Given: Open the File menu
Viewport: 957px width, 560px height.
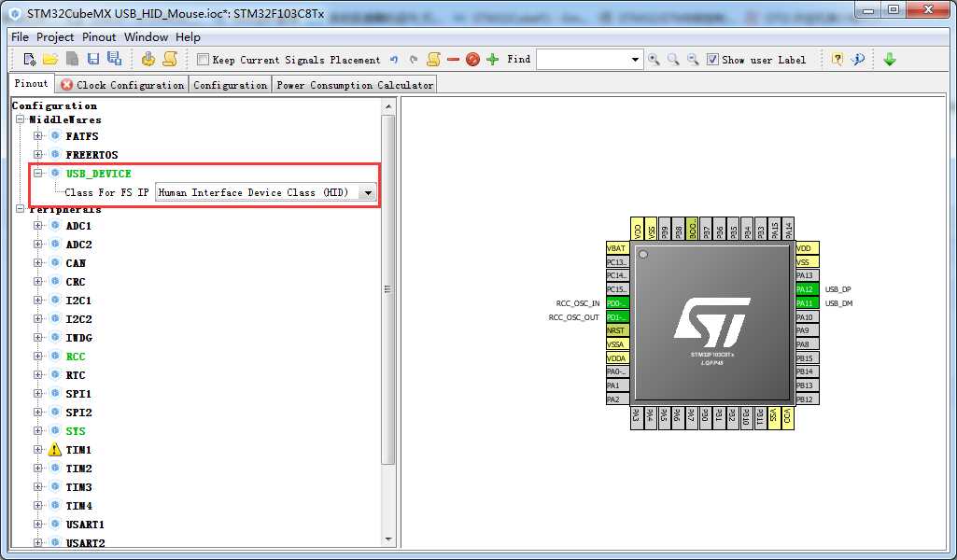Looking at the screenshot, I should pos(20,37).
